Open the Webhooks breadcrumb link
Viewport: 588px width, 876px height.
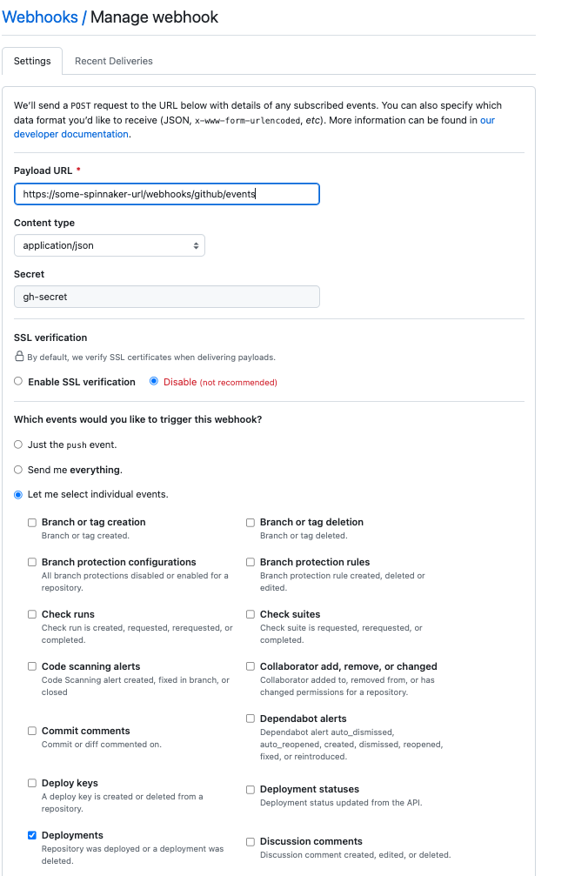(40, 17)
